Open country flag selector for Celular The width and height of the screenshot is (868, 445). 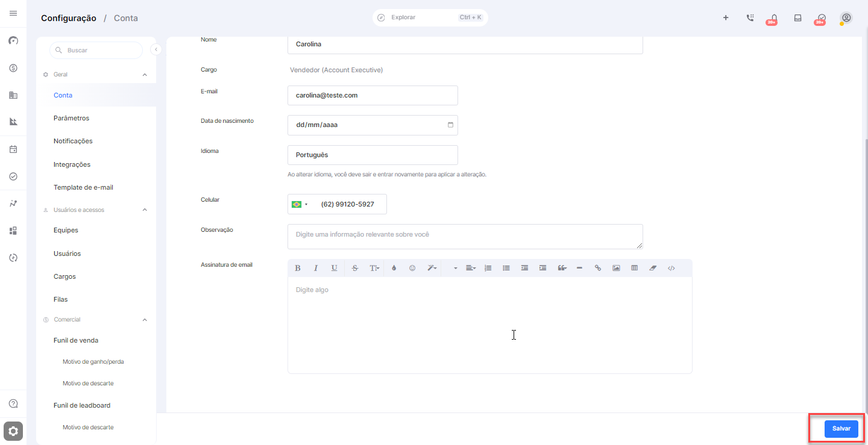[x=300, y=204]
